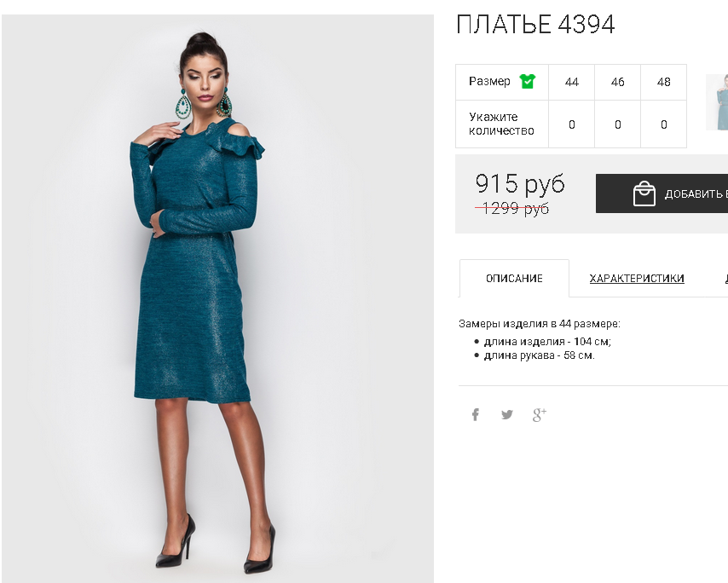Click the ПЛАТЬЕ 4394 product title
This screenshot has width=728, height=583.
pos(535,24)
